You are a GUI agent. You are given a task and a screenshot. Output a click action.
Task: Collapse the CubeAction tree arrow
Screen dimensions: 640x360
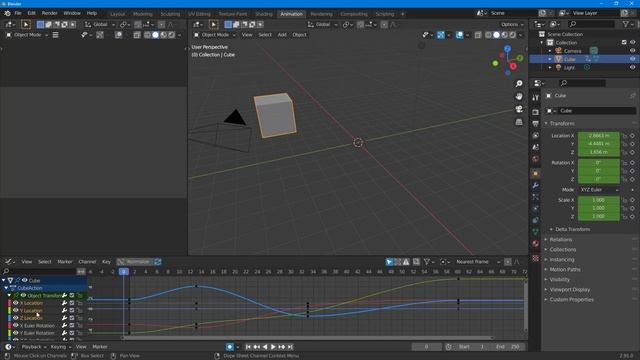tap(6, 288)
